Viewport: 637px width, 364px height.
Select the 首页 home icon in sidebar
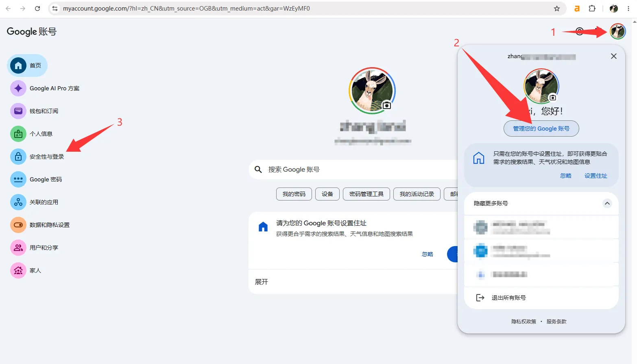[x=18, y=65]
